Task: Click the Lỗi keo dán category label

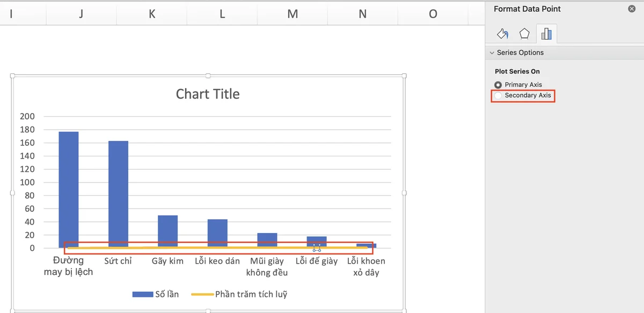Action: click(217, 261)
